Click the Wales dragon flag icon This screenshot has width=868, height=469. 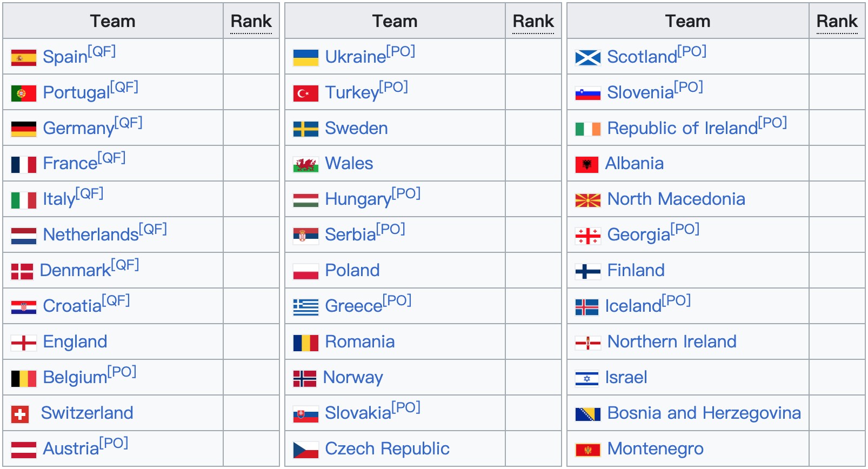point(305,164)
